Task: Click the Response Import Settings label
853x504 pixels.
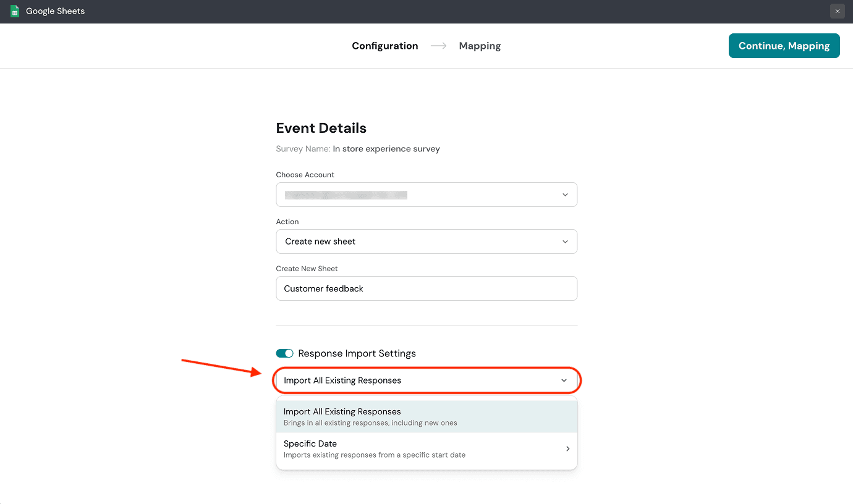Action: click(x=357, y=353)
